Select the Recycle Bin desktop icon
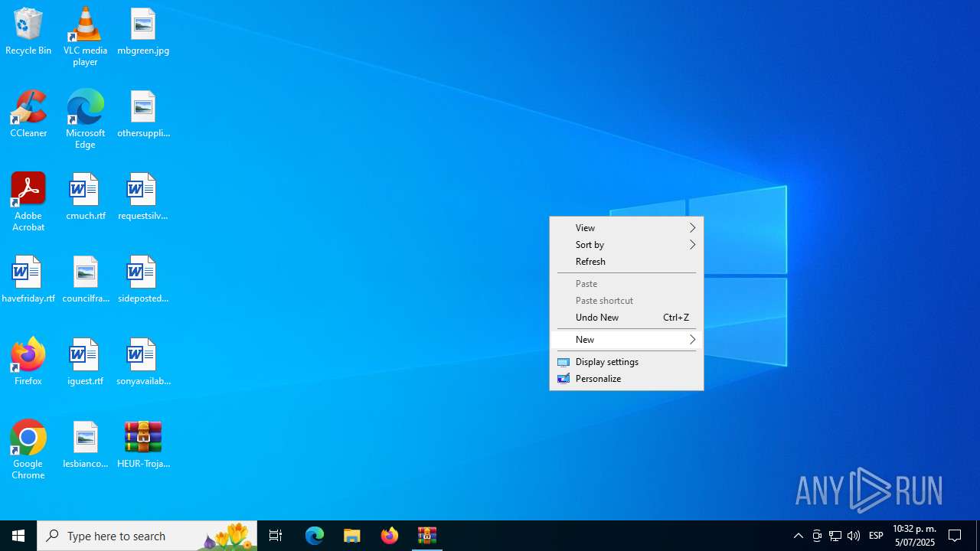 28,31
